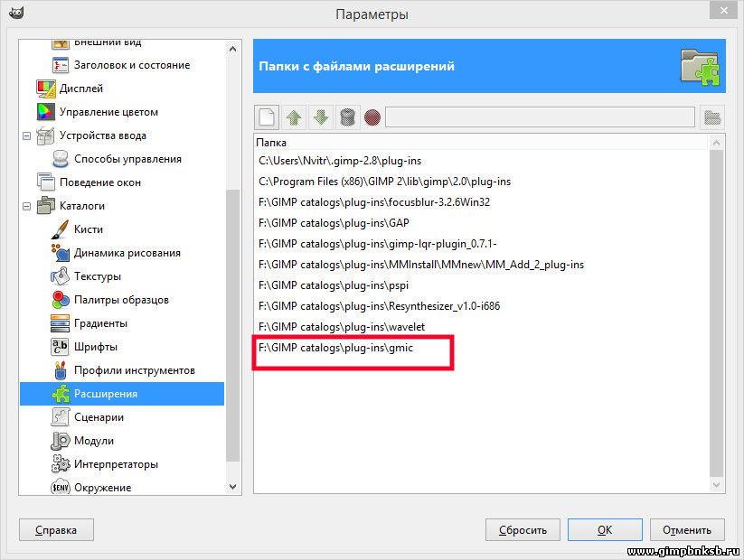This screenshot has width=744, height=560.
Task: Click the Интерпретаторы gears icon
Action: click(61, 463)
